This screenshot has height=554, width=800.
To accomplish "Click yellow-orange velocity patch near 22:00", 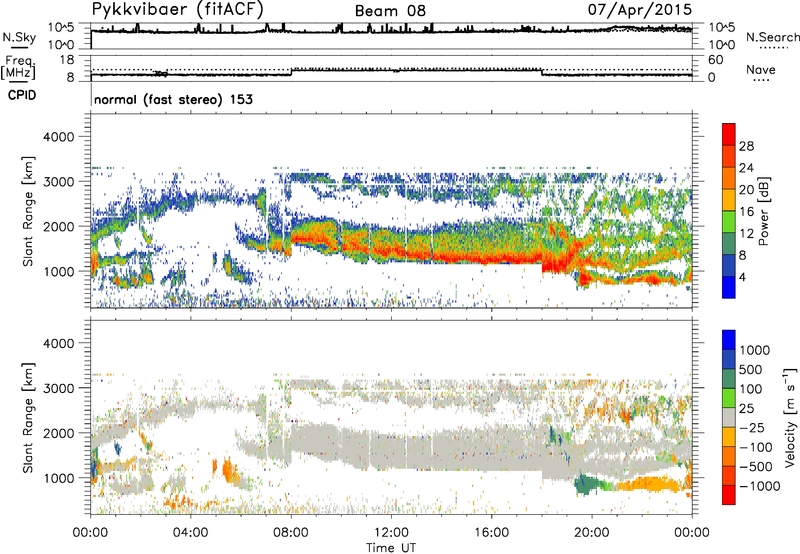I will click(x=653, y=484).
